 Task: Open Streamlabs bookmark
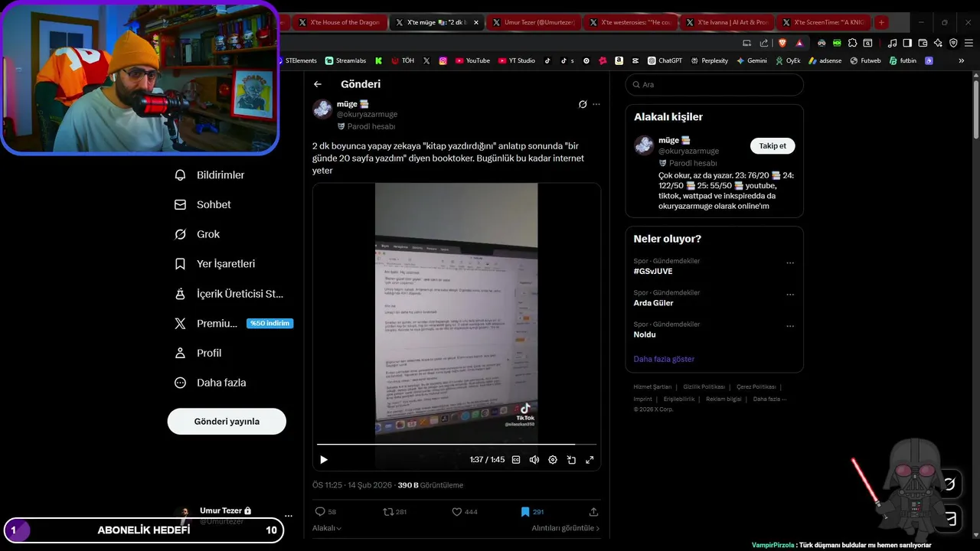pos(345,60)
